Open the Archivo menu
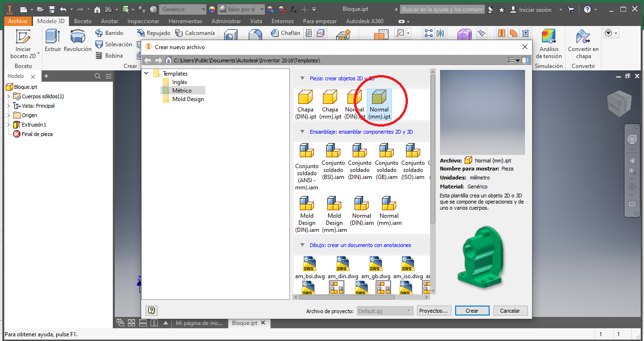This screenshot has height=341, width=644. [x=18, y=21]
